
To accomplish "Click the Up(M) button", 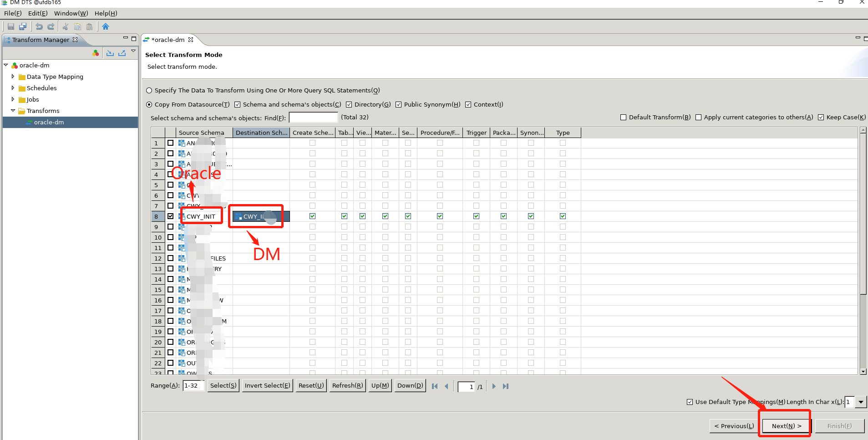I will [380, 386].
